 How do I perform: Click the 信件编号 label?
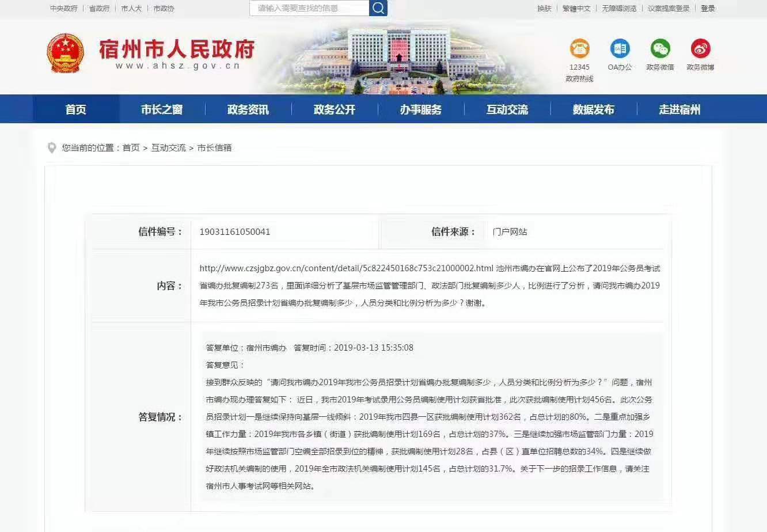click(x=161, y=232)
